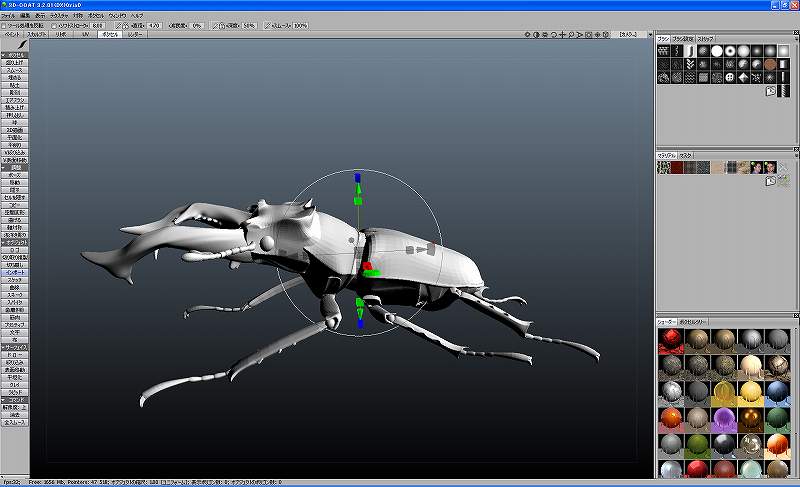Click the highlighted インポート button

pos(14,273)
